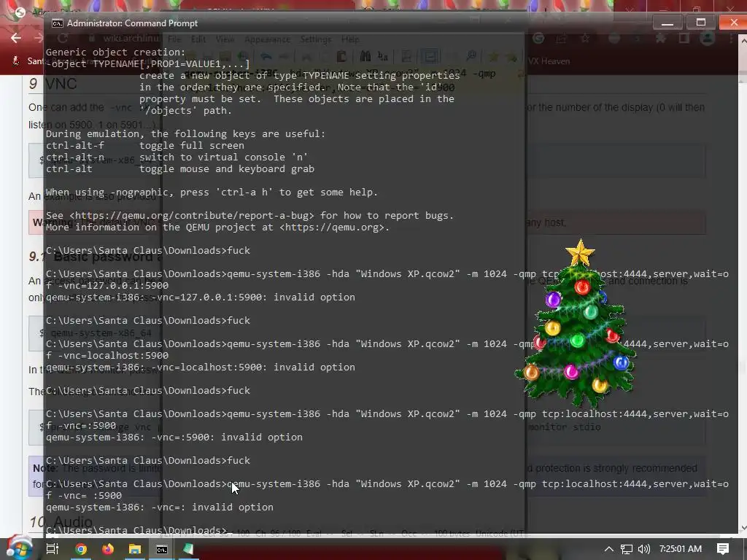Click the Chrome share page icon
The height and width of the screenshot is (560, 747).
coord(562,39)
